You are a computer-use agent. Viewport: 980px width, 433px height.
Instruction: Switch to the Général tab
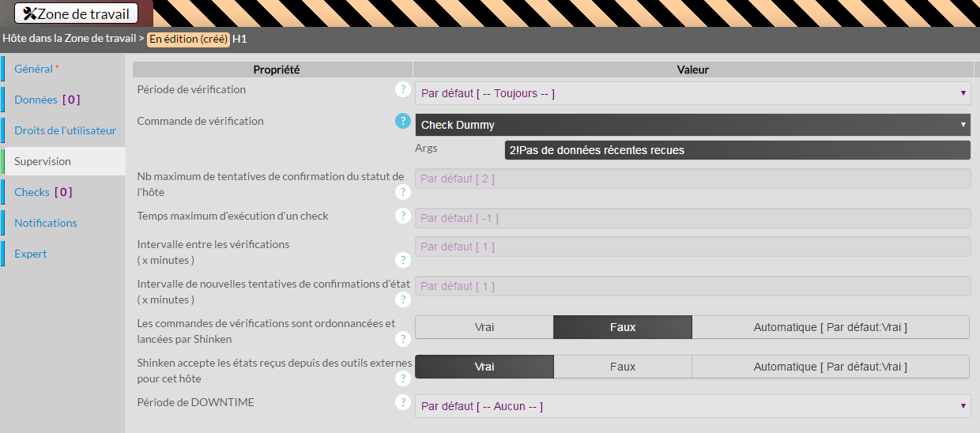click(34, 69)
